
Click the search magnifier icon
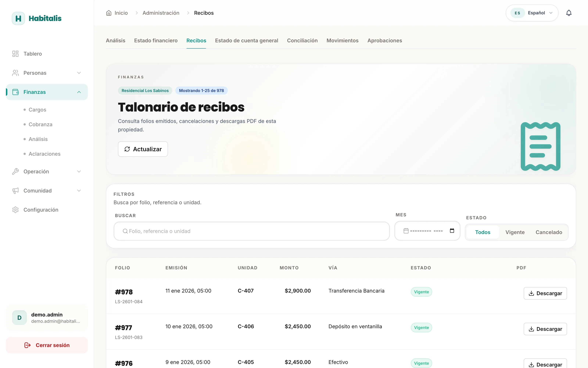click(125, 231)
